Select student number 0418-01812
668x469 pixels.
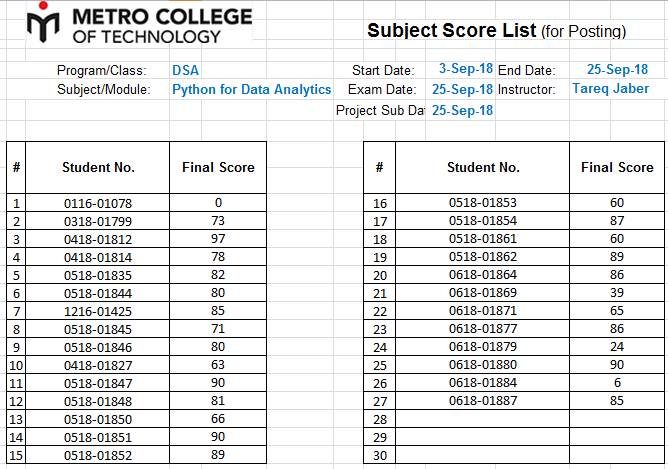point(98,239)
